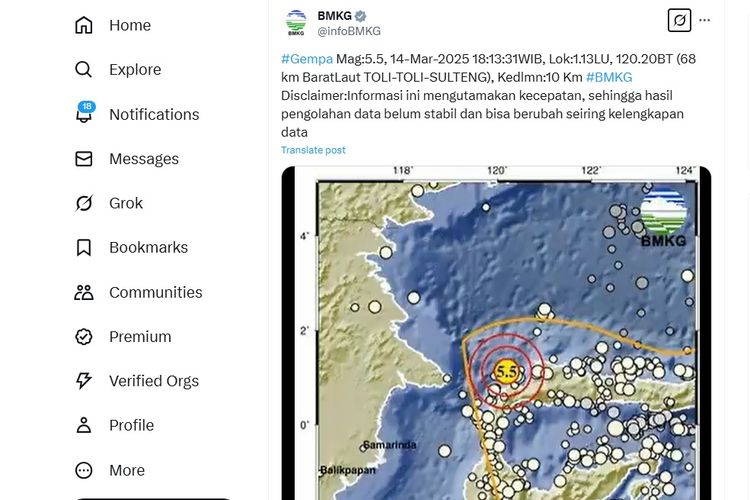Click the Grok icon on BMKG post
Screen dimensions: 750x500
[679, 20]
